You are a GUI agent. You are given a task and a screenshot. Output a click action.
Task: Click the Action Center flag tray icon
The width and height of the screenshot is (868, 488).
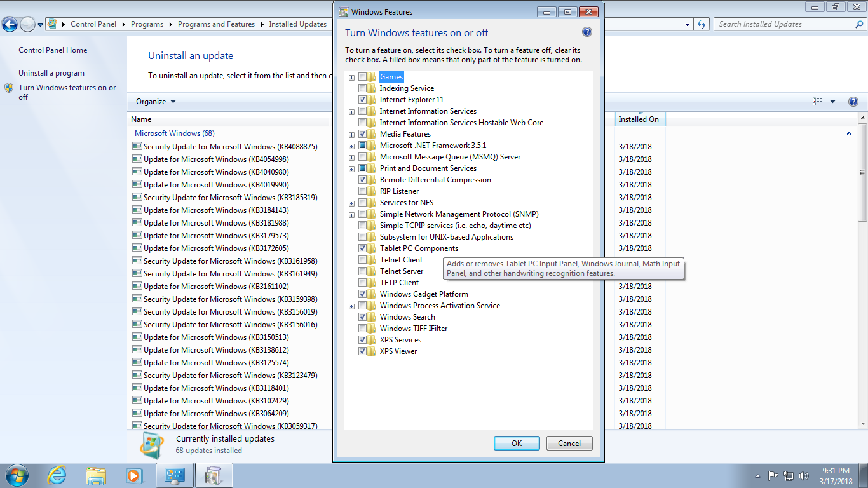click(773, 475)
